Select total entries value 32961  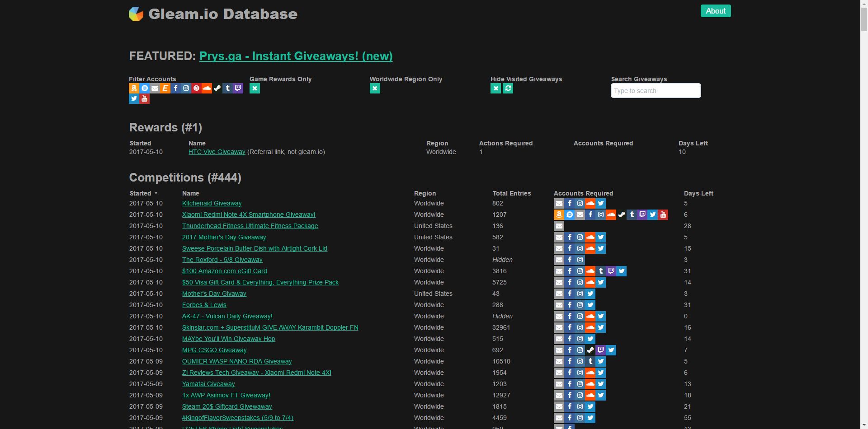click(501, 327)
